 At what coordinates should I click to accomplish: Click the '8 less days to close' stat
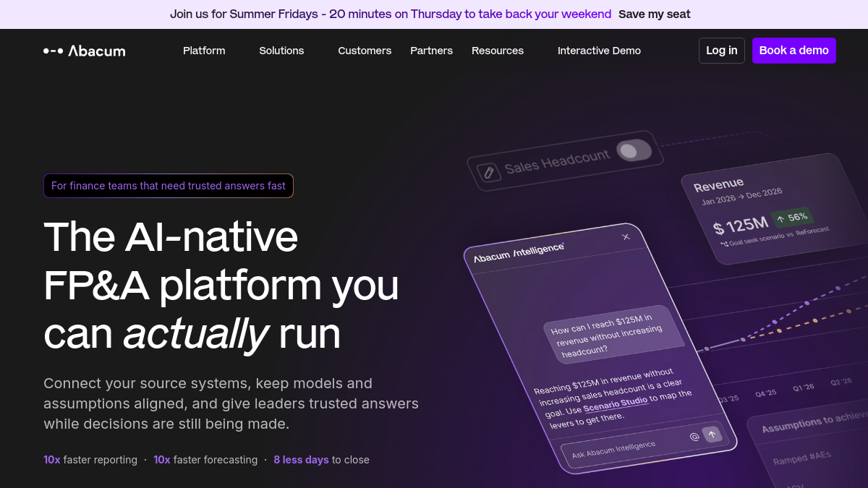pos(321,460)
